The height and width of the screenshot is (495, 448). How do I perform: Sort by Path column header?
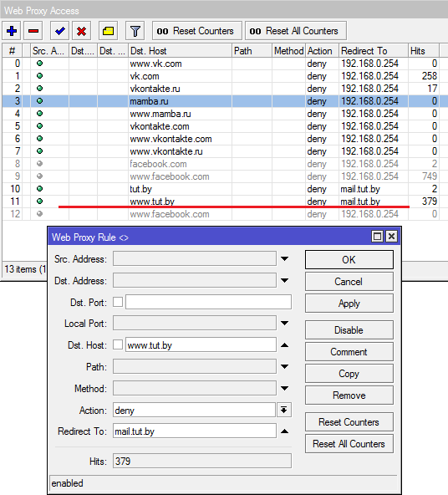click(252, 51)
